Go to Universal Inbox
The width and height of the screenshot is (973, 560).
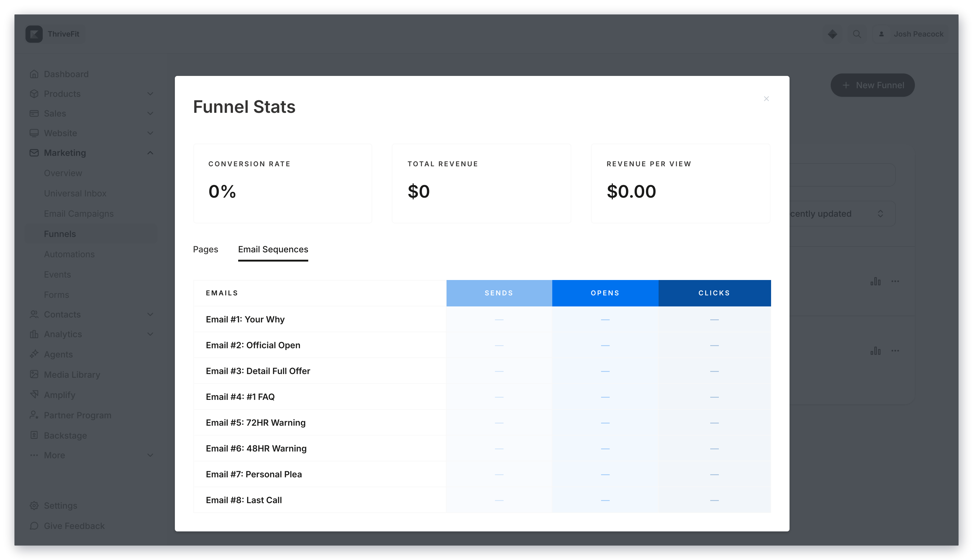coord(75,193)
